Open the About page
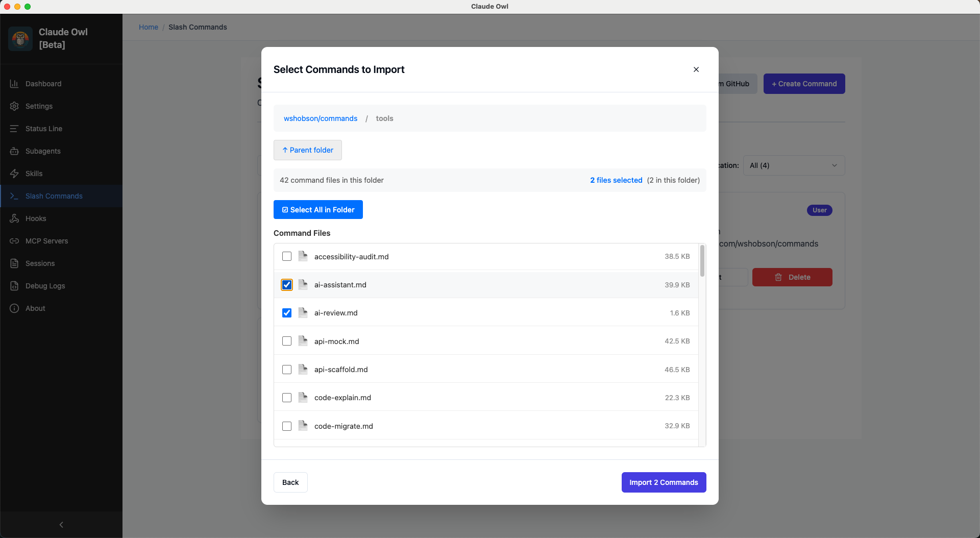Image resolution: width=980 pixels, height=538 pixels. pyautogui.click(x=34, y=308)
